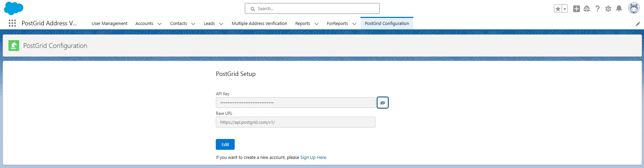Image resolution: width=644 pixels, height=168 pixels.
Task: Open the Help question mark icon
Action: [597, 9]
